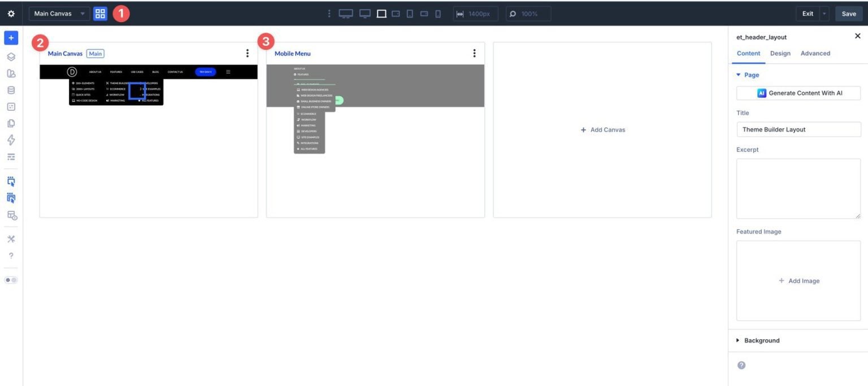The image size is (868, 386).
Task: Click Add Image in Featured Image box
Action: point(798,281)
